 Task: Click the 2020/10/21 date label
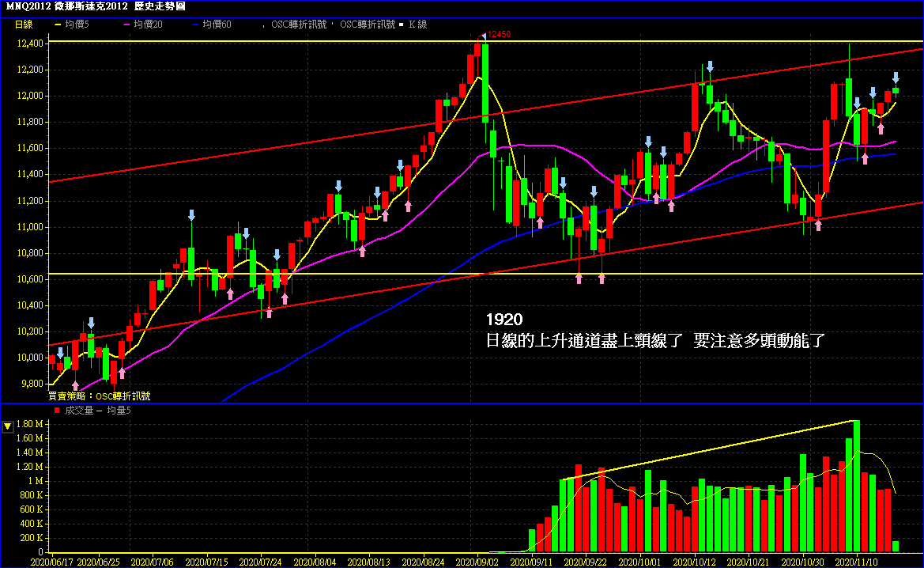point(749,562)
